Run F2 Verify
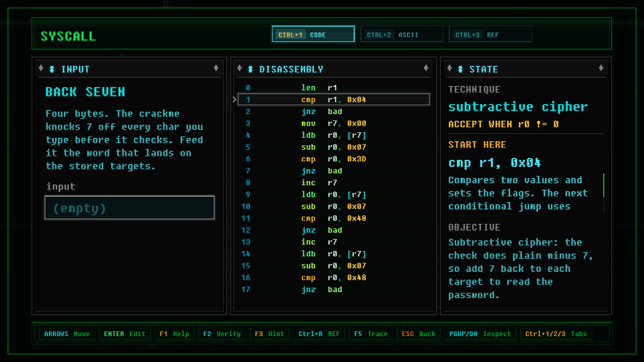The width and height of the screenshot is (644, 362). (222, 333)
